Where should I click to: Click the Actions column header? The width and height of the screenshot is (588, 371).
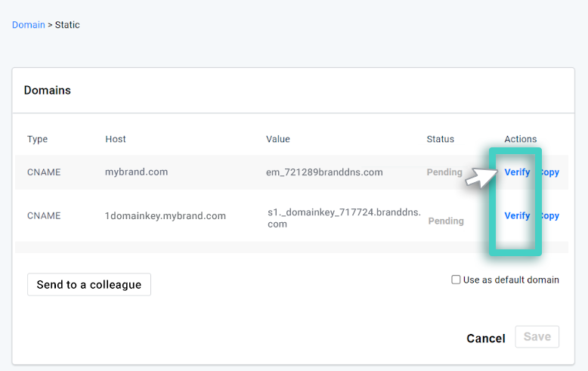click(520, 139)
